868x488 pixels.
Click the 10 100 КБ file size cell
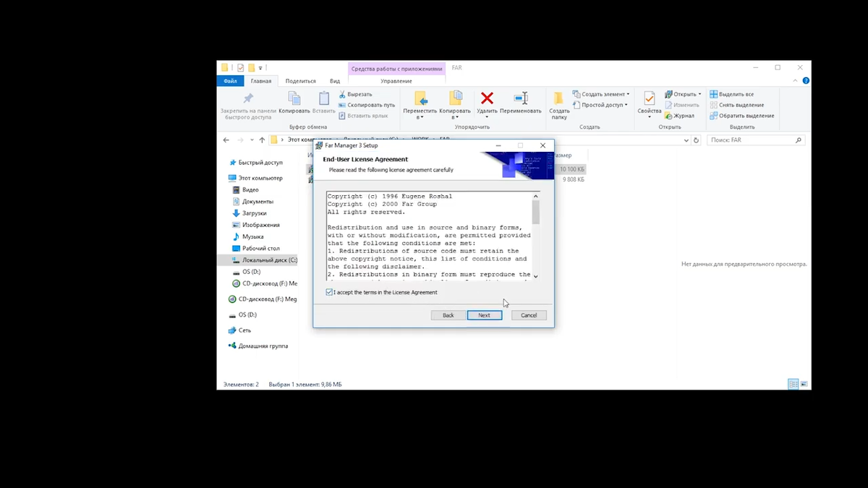(x=572, y=169)
